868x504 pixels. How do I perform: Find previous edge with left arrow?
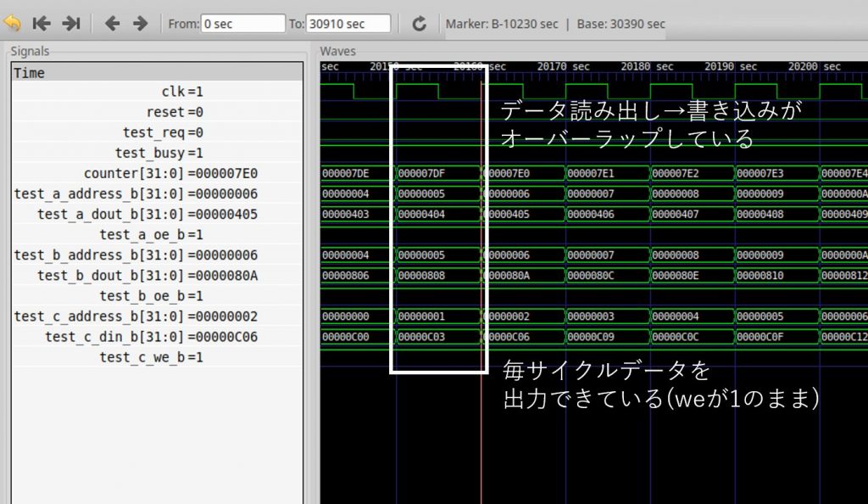coord(112,23)
